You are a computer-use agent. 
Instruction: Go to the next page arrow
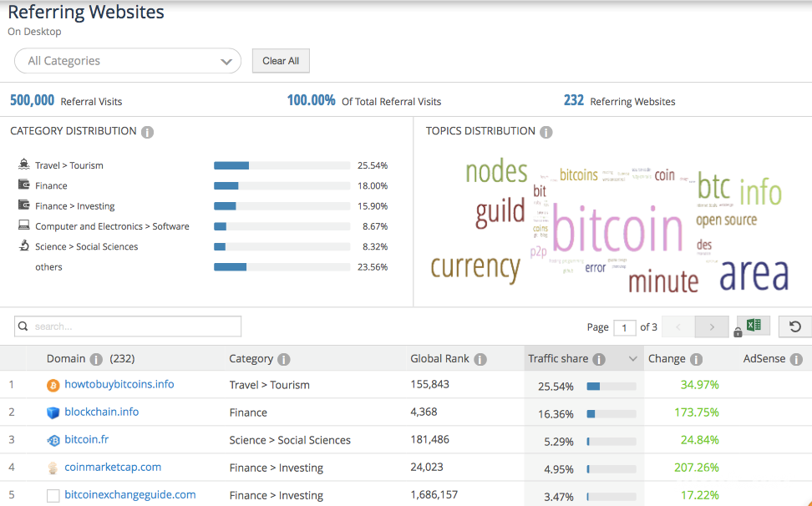712,327
